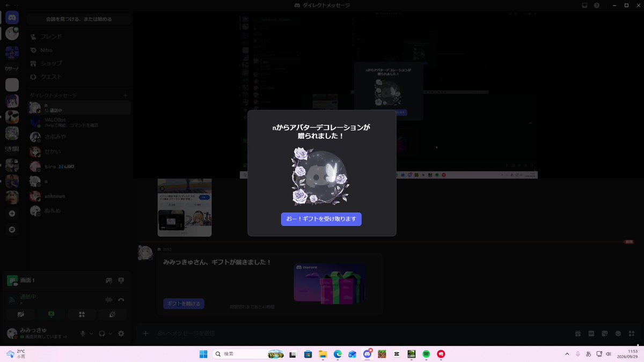Open Minecraft icon on taskbar
The height and width of the screenshot is (362, 644).
pos(382,354)
